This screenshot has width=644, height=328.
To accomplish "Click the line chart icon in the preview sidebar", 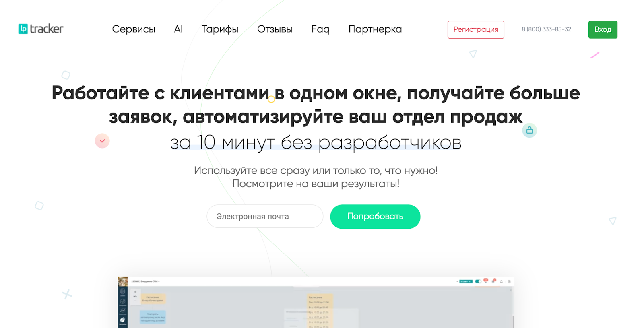I will coord(122,311).
